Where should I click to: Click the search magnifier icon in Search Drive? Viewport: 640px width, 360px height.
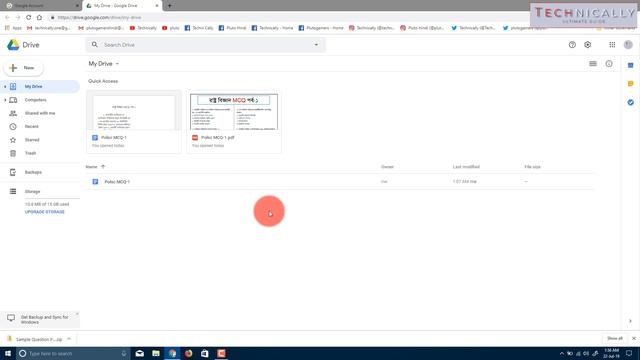[95, 44]
